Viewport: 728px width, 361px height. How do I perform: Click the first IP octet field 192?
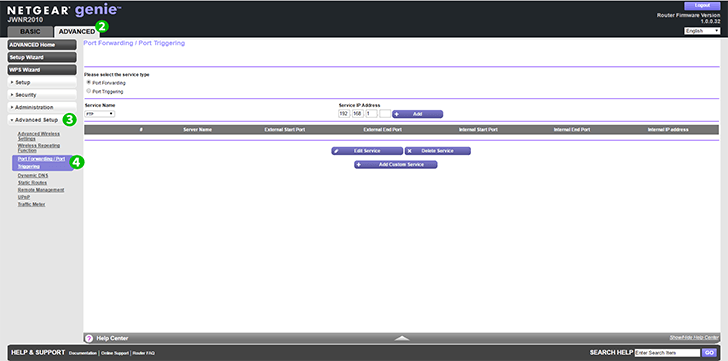click(344, 114)
